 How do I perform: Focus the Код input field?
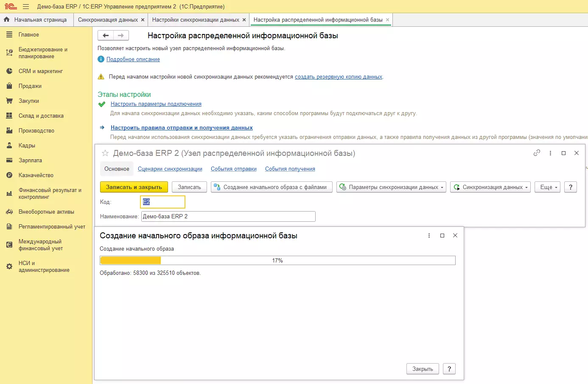click(x=163, y=202)
